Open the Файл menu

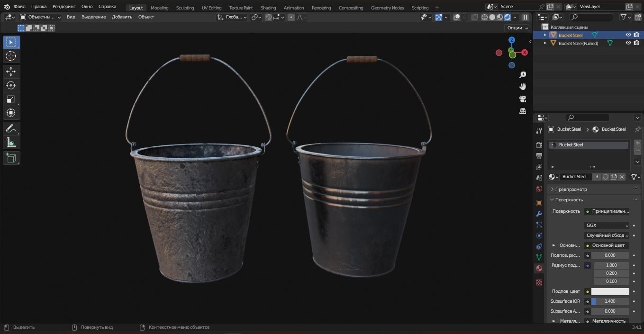(x=19, y=7)
